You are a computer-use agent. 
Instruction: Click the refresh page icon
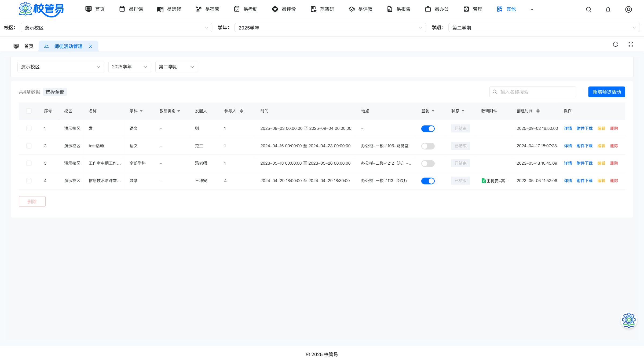click(616, 44)
